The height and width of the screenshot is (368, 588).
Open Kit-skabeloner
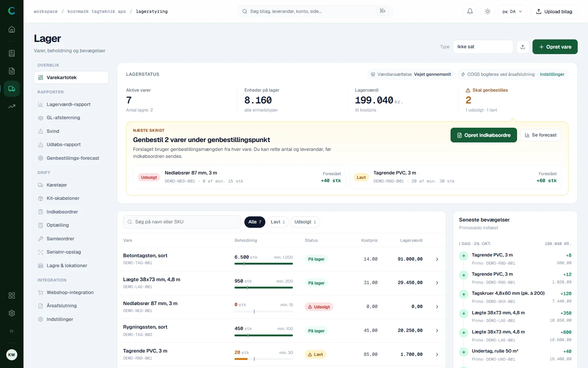71,198
